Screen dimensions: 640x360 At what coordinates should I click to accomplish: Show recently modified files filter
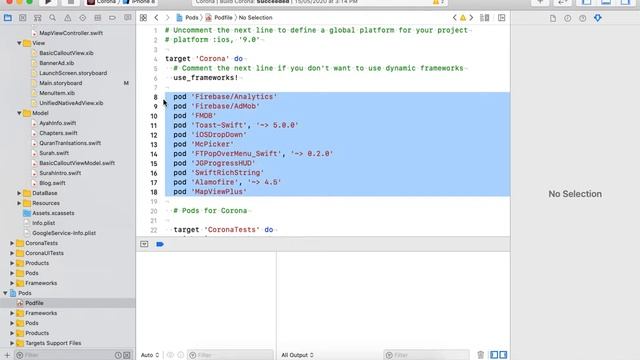118,355
